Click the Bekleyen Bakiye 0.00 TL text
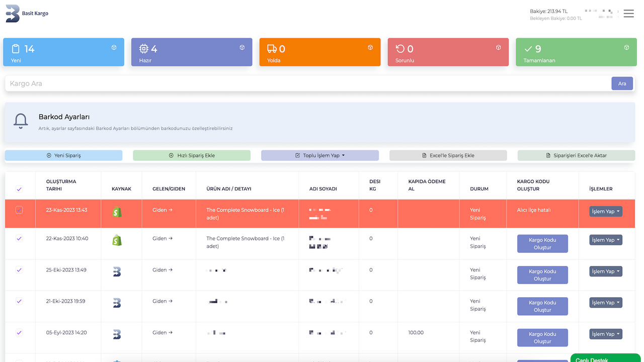This screenshot has height=362, width=644. click(x=555, y=19)
